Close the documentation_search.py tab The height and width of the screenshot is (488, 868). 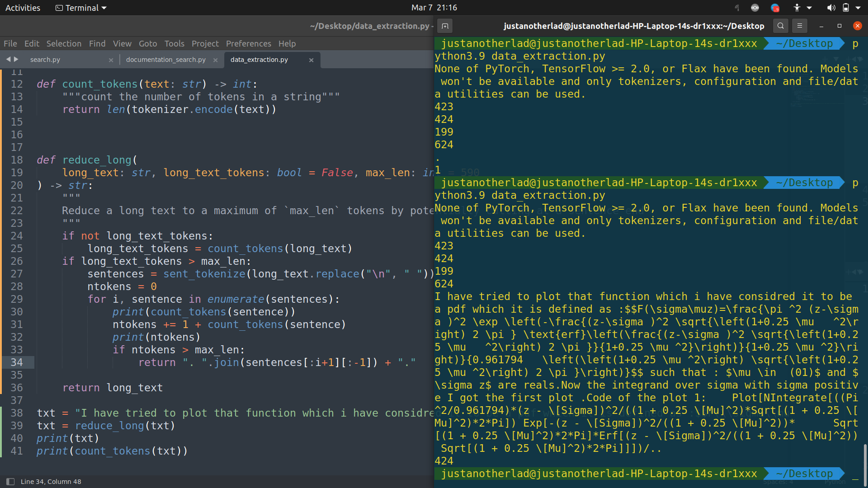(216, 59)
